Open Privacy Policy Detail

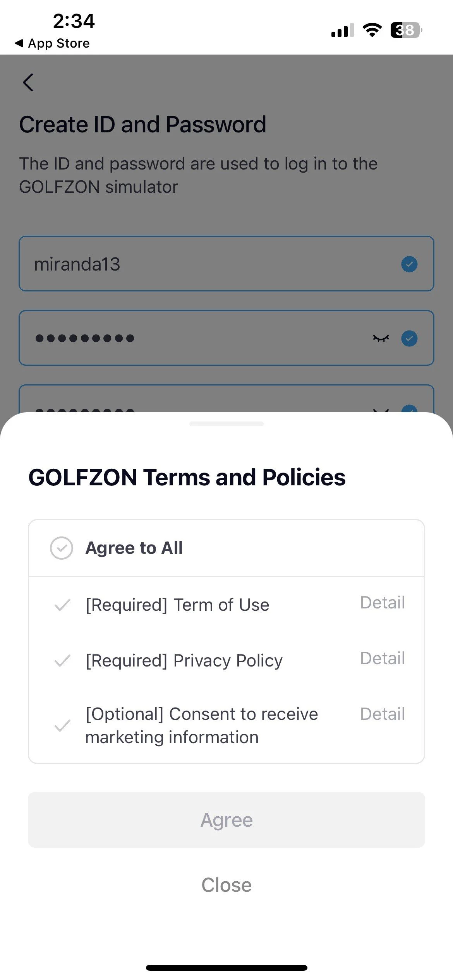coord(382,658)
